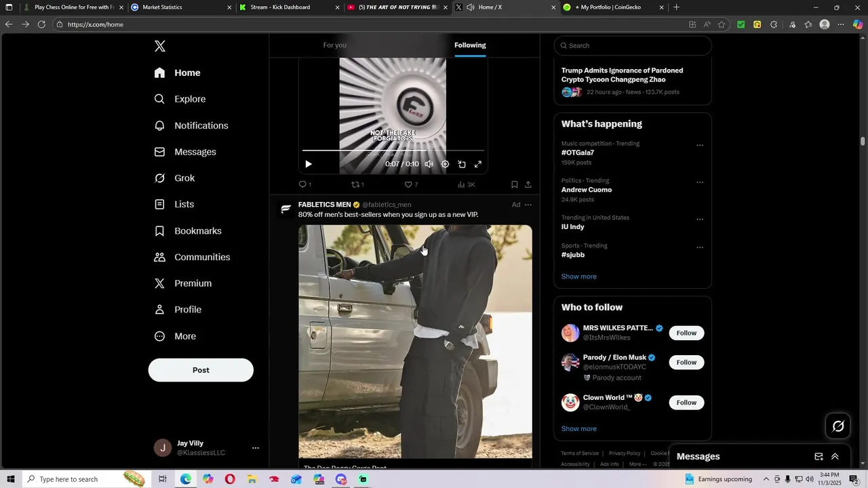This screenshot has height=488, width=868.
Task: Reload the page
Action: tap(41, 24)
